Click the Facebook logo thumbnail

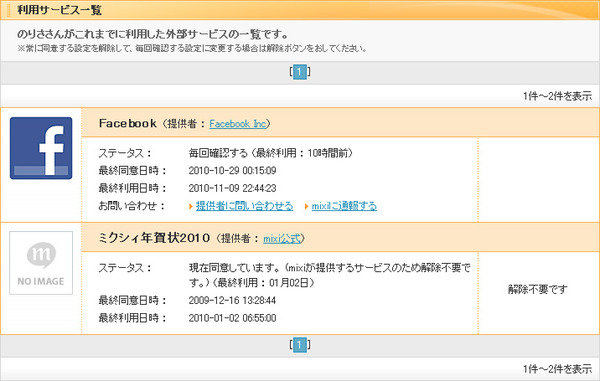pos(41,148)
